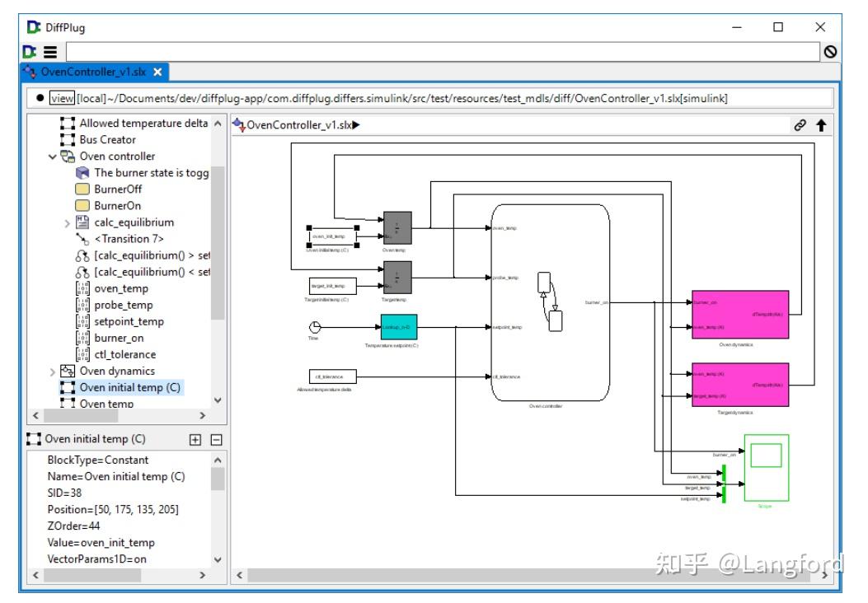Select Bus Creator tree item

pyautogui.click(x=107, y=140)
